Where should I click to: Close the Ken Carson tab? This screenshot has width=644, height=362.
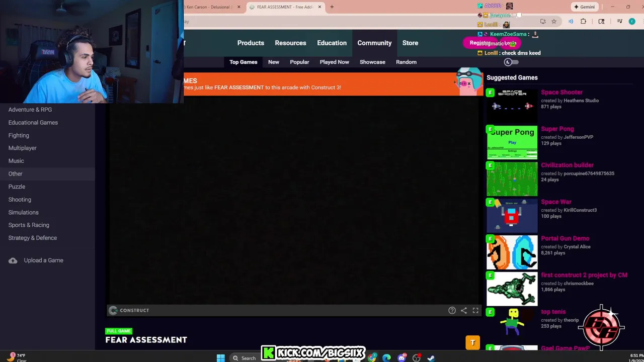239,7
